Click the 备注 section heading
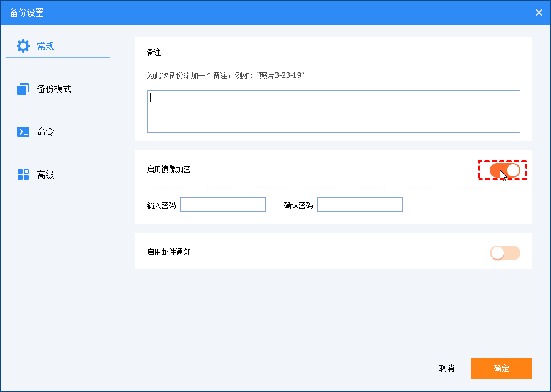Image resolution: width=551 pixels, height=392 pixels. click(154, 53)
